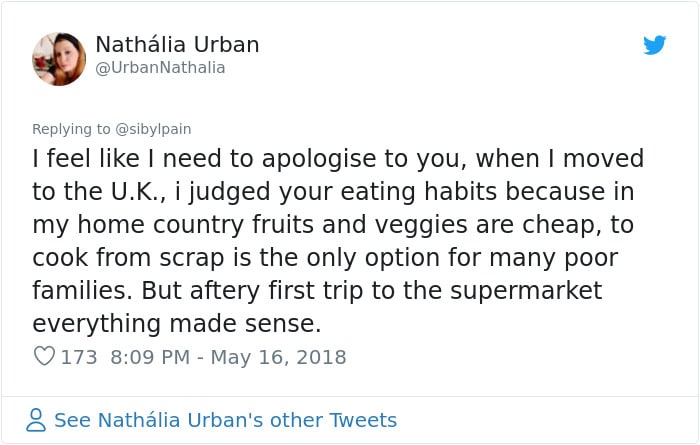This screenshot has height=445, width=700.
Task: Open Nathália Urban's profile avatar
Action: point(59,59)
